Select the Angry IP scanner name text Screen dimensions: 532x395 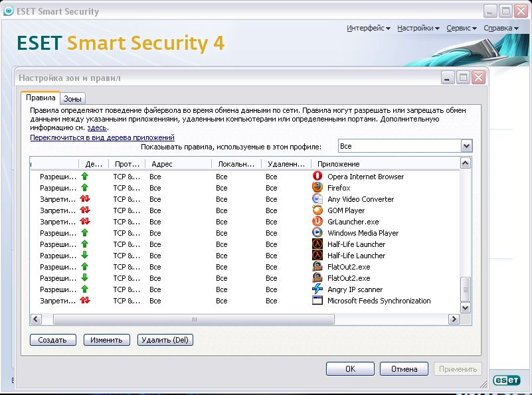(355, 289)
